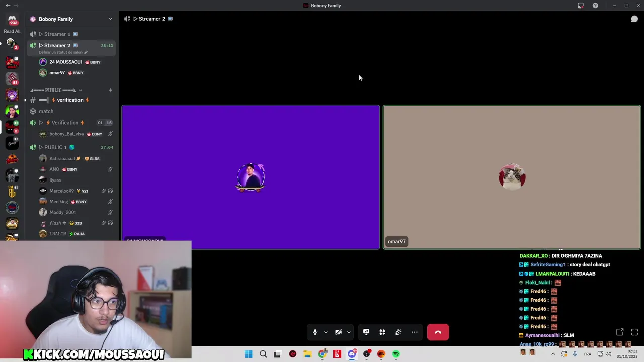Click chat username LMANFALOUTI

tap(552, 274)
